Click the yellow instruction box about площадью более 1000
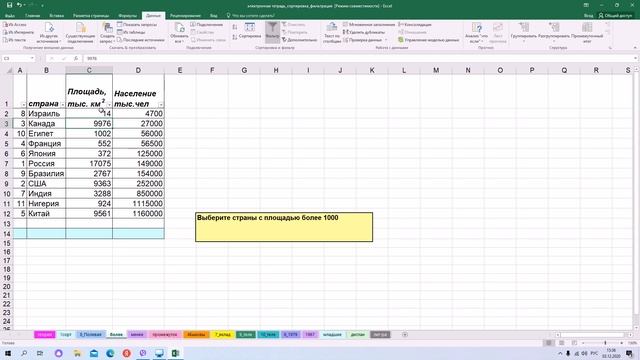This screenshot has width=640, height=360. 284,227
